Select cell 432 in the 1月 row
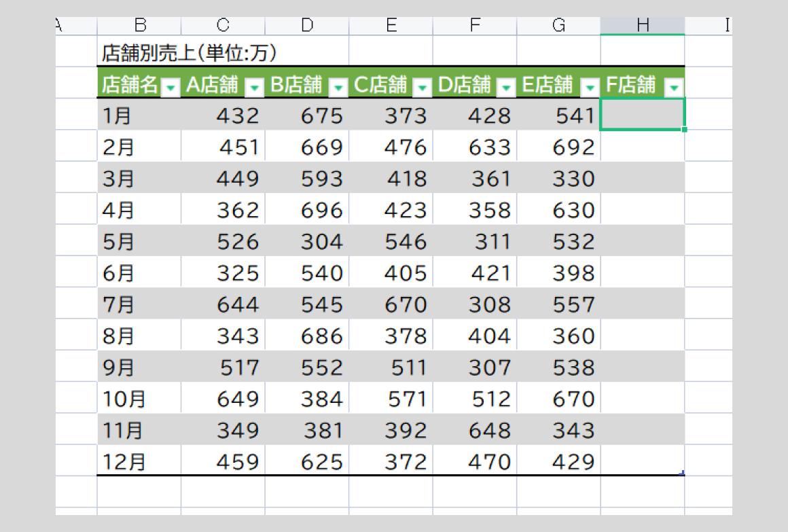Screen dimensions: 788x532 pos(223,115)
